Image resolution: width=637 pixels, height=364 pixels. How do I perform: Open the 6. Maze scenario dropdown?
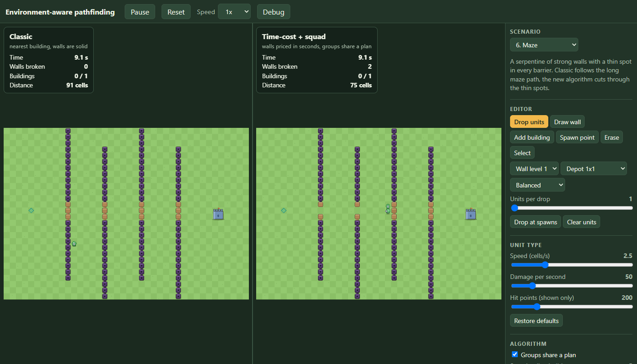[x=544, y=45]
